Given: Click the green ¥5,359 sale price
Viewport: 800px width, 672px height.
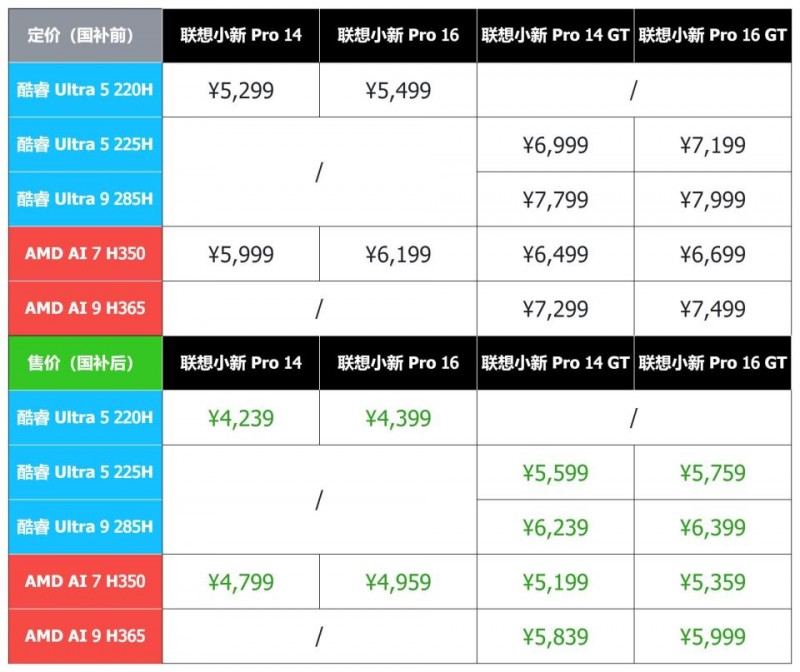Looking at the screenshot, I should pos(712,581).
